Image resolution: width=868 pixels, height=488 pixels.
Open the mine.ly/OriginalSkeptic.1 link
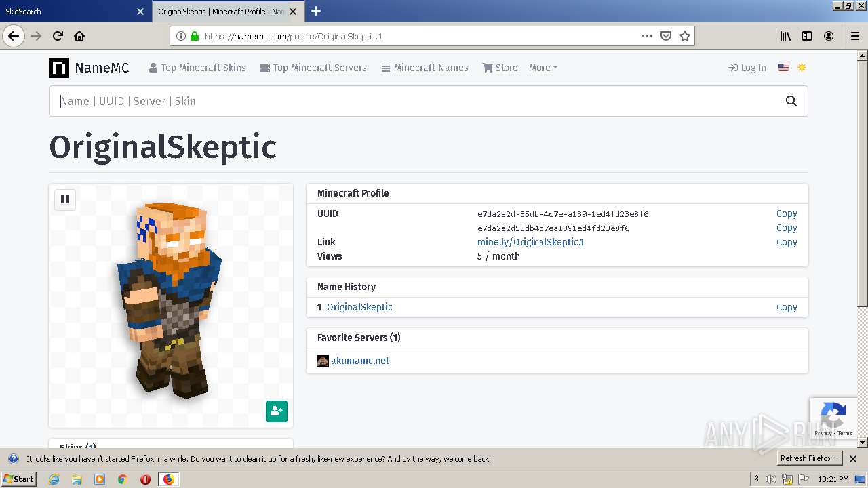pyautogui.click(x=530, y=242)
